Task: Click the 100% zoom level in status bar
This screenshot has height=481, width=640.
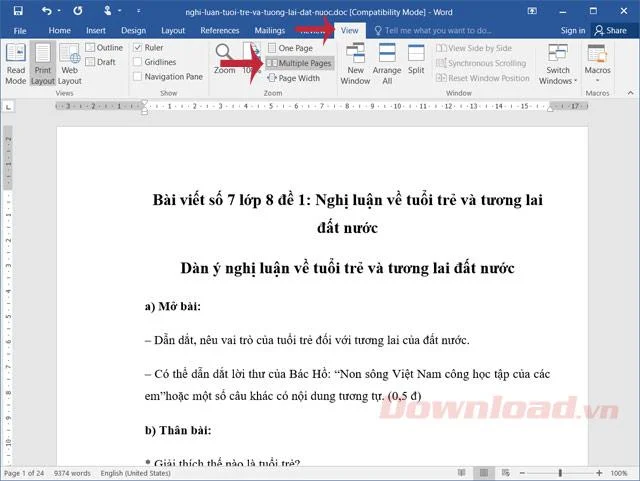Action: [x=619, y=473]
